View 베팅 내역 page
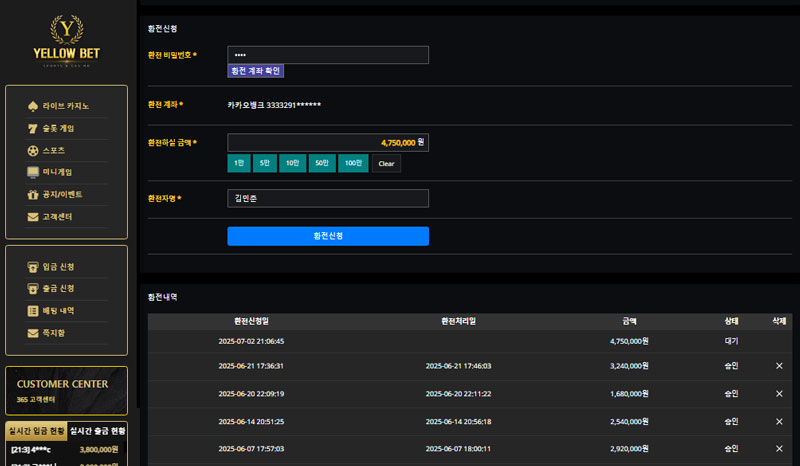Viewport: 800px width, 466px height. tap(58, 311)
